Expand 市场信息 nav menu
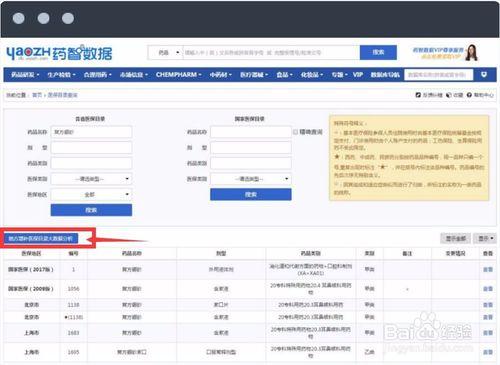This screenshot has height=365, width=500. coord(134,75)
